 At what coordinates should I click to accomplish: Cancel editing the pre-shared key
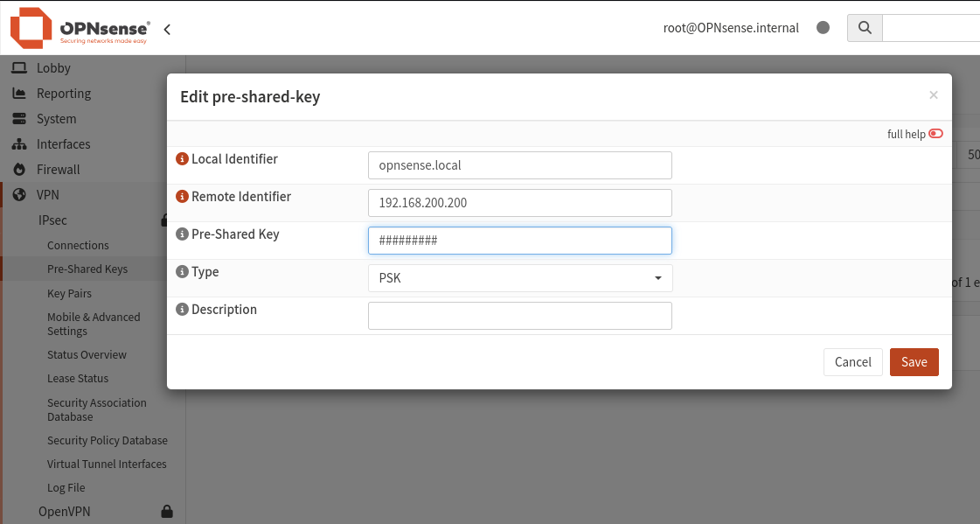(852, 362)
